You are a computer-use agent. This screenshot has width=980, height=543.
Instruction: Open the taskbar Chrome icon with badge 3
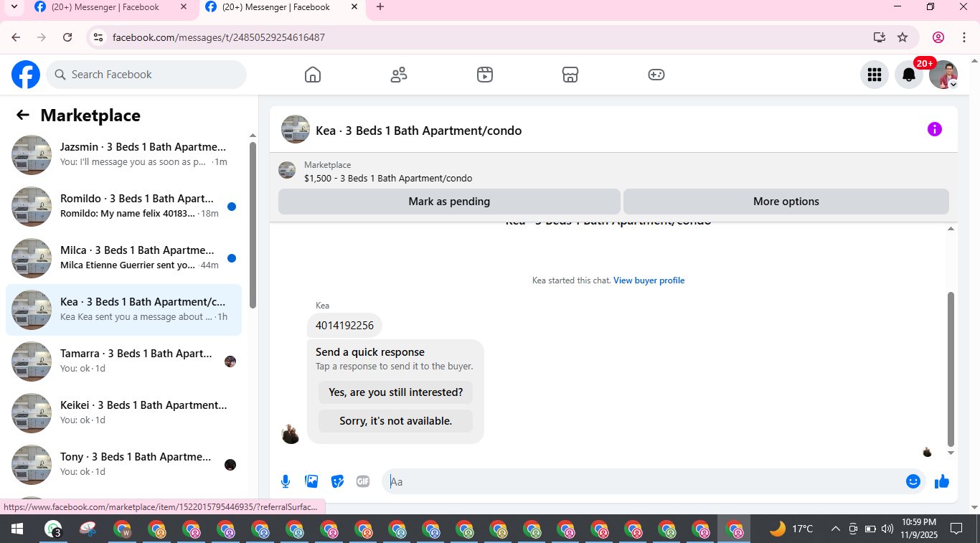tap(53, 529)
